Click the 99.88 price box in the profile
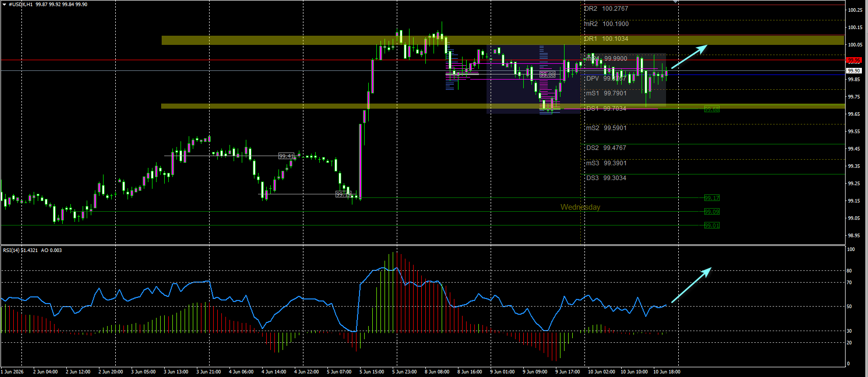868x377 pixels. (x=547, y=74)
